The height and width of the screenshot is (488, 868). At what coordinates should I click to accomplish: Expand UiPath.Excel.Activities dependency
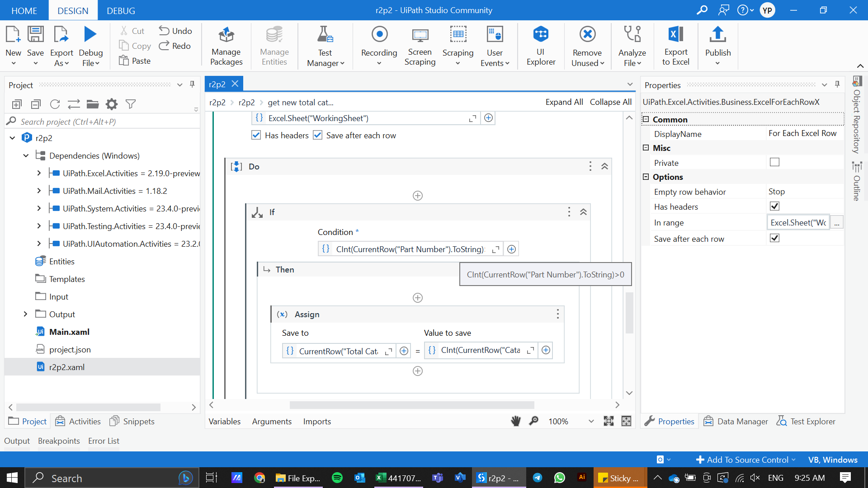pos(39,173)
